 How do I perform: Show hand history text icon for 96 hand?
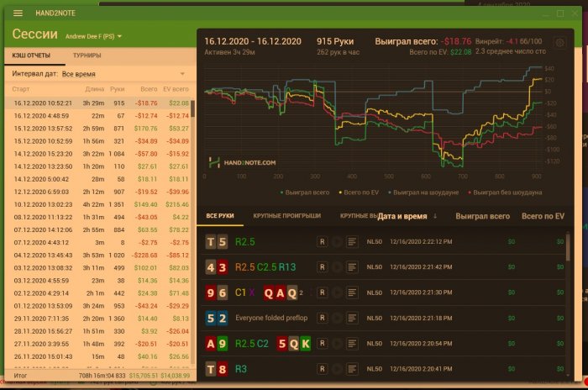click(x=352, y=292)
